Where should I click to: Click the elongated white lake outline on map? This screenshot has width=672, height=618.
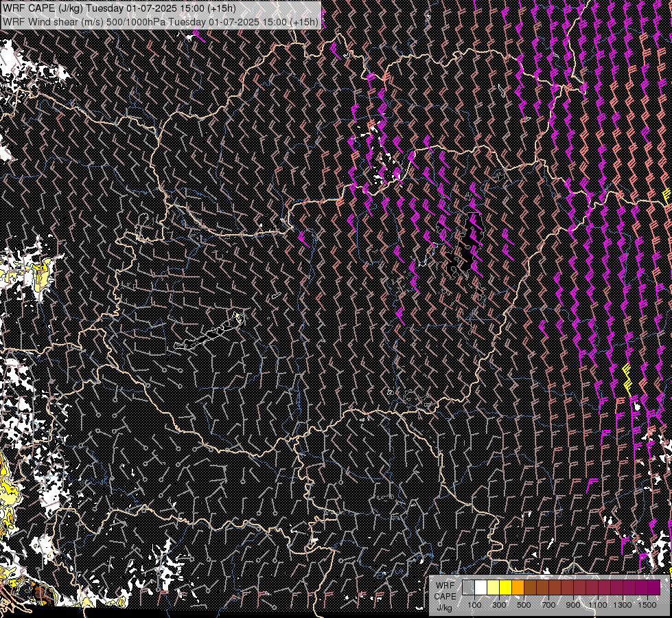(209, 334)
